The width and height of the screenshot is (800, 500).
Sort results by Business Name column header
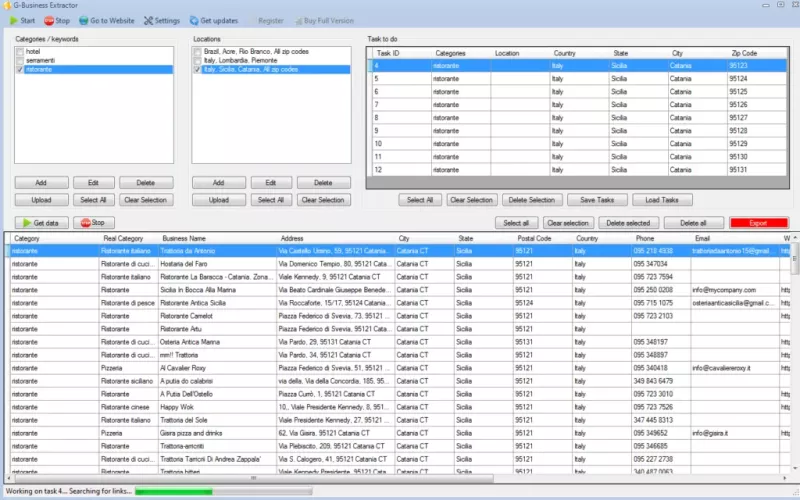click(x=184, y=239)
